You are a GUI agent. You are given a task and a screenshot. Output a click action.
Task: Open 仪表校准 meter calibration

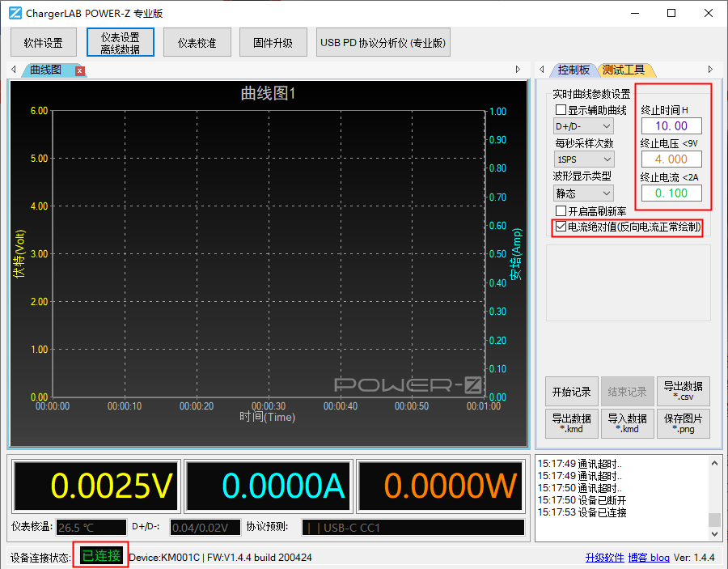click(197, 42)
